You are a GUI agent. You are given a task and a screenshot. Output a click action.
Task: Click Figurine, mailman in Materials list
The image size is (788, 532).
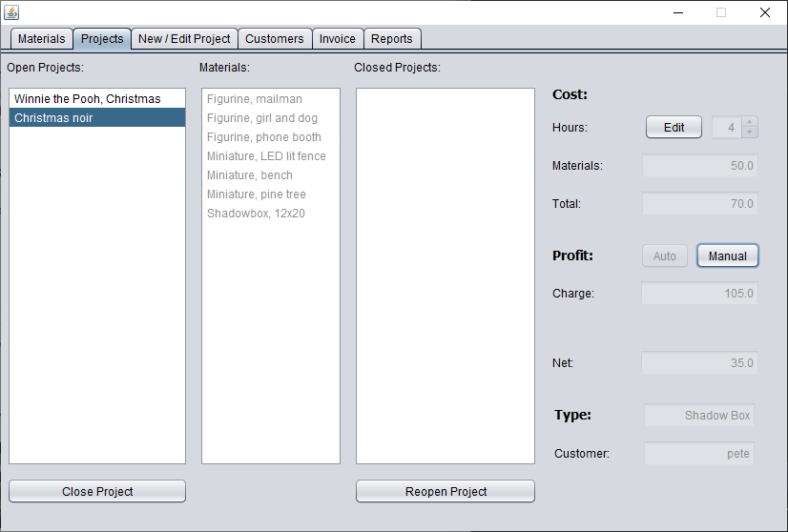(270, 99)
